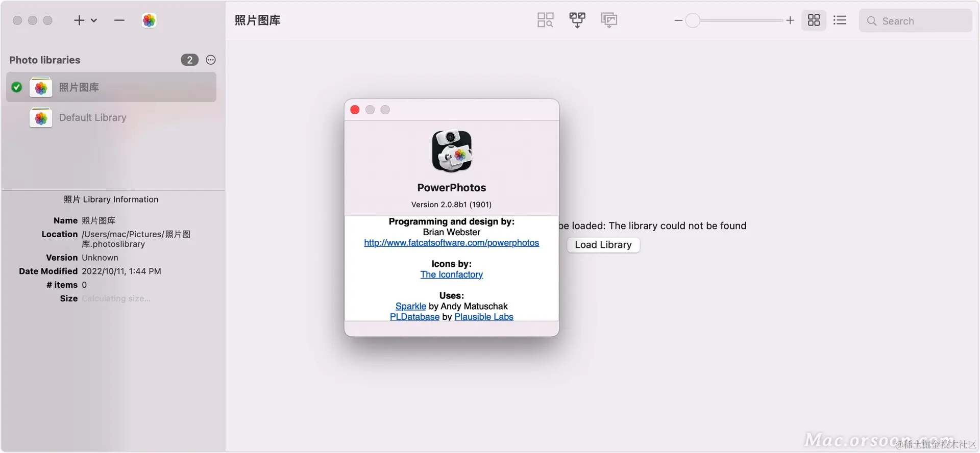Open Photos app icon in toolbar
Image resolution: width=980 pixels, height=453 pixels.
tap(149, 20)
